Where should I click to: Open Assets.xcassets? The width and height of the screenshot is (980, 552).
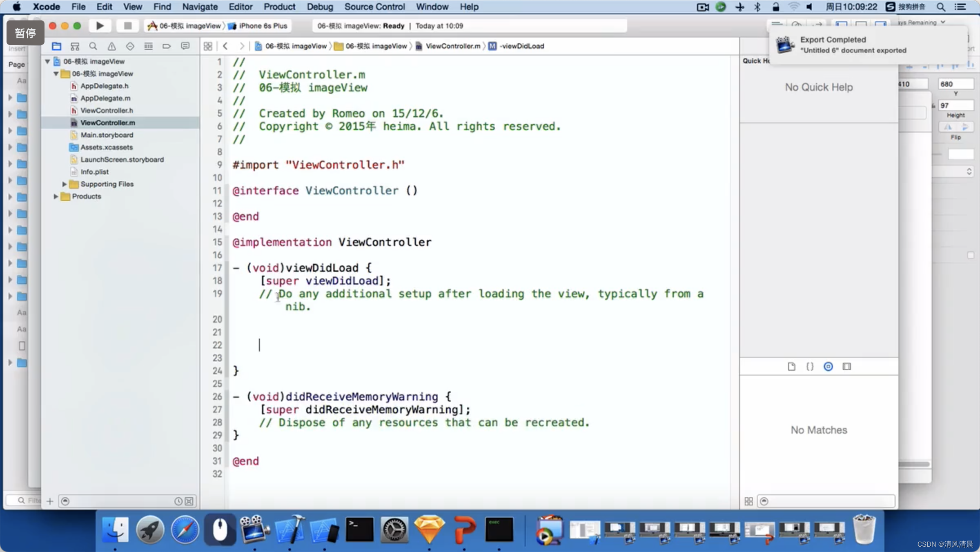point(107,147)
